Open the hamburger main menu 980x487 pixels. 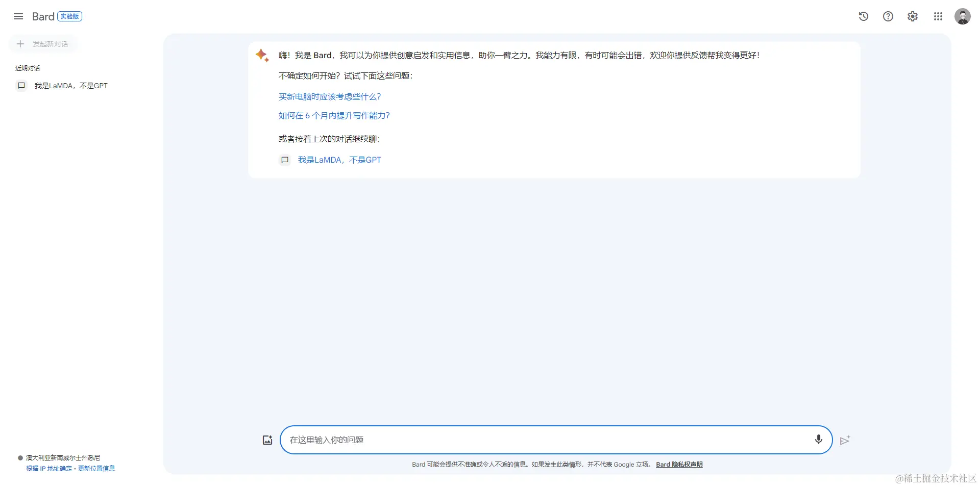pyautogui.click(x=18, y=16)
